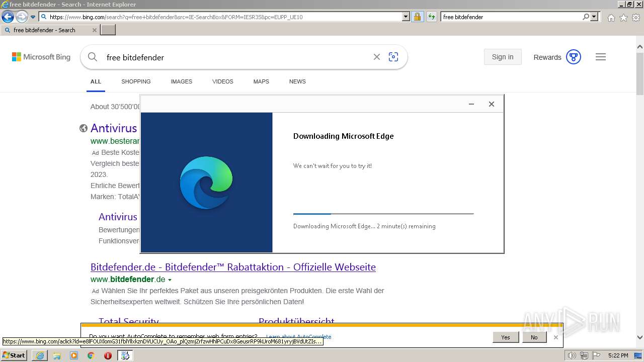Switch to the VIDEOS tab

tap(223, 81)
